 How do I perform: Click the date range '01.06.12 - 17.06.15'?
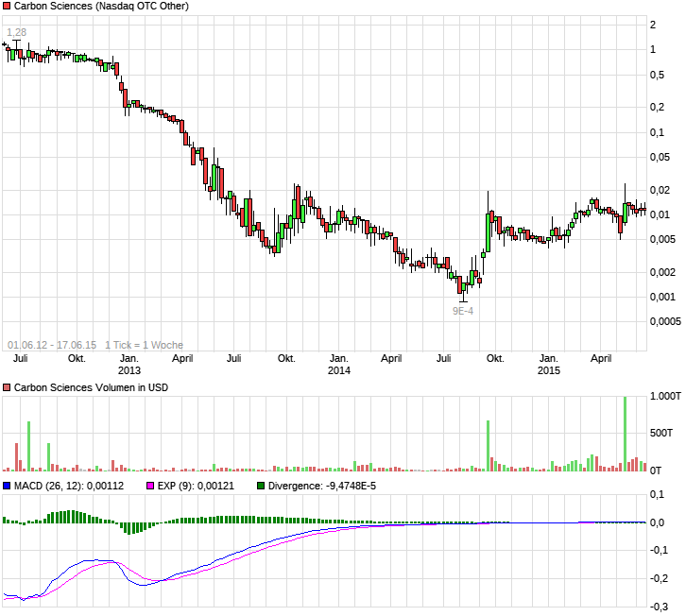click(52, 345)
